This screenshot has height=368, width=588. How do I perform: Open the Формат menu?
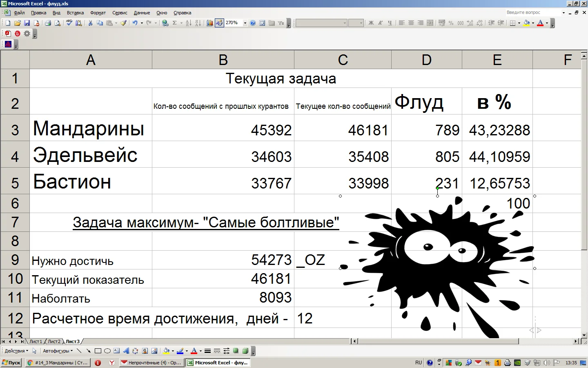pyautogui.click(x=98, y=13)
